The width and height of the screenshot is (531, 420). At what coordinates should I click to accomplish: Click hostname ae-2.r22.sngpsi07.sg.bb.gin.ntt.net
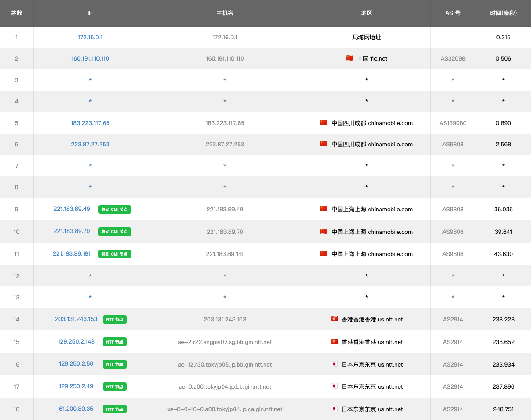225,342
